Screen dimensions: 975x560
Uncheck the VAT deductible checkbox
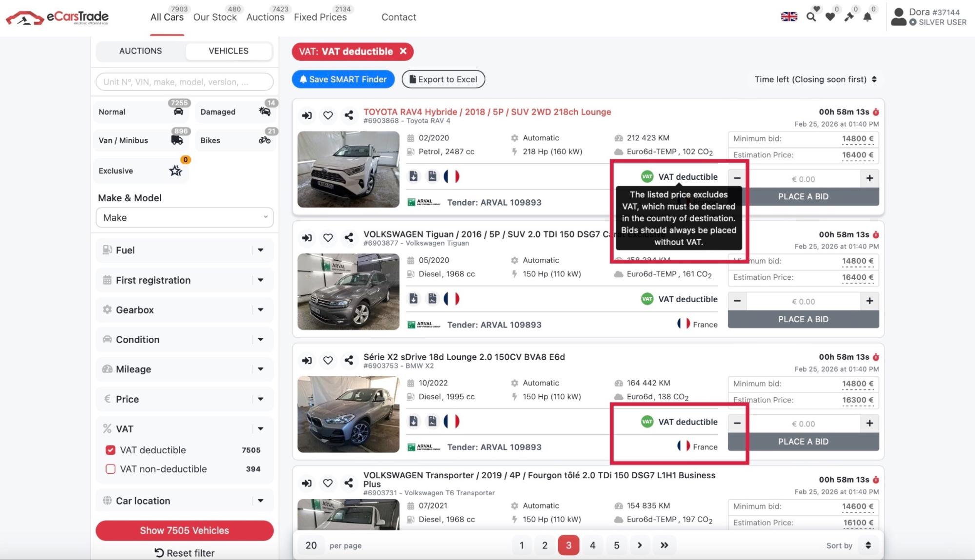[111, 450]
